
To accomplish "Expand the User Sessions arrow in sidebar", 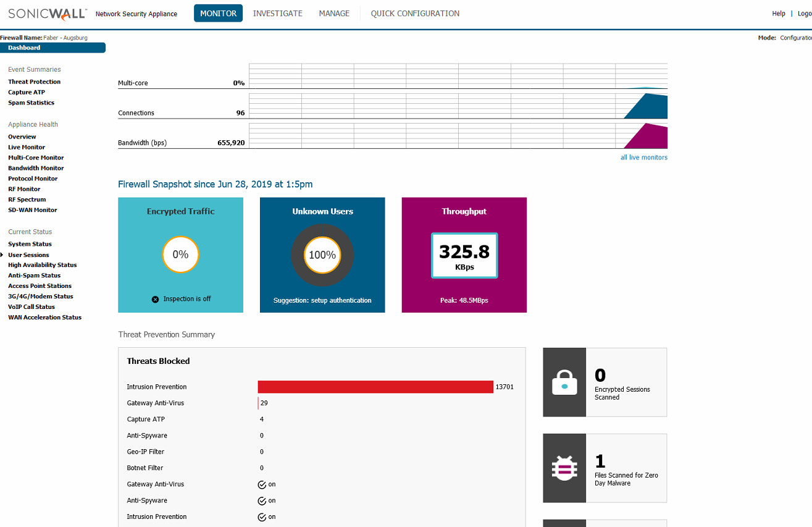I will tap(2, 255).
